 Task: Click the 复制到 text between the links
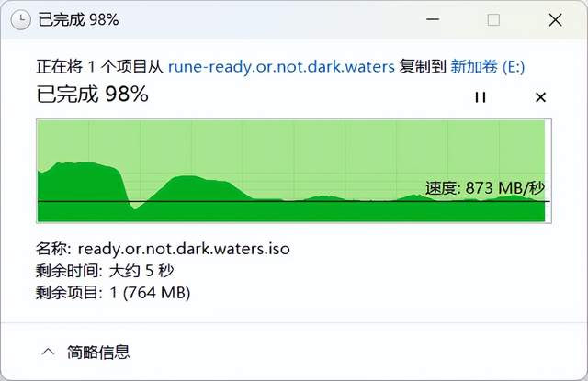(x=423, y=66)
